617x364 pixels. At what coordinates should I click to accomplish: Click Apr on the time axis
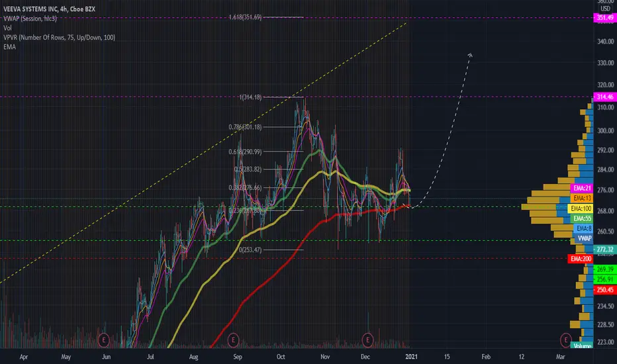pos(24,357)
